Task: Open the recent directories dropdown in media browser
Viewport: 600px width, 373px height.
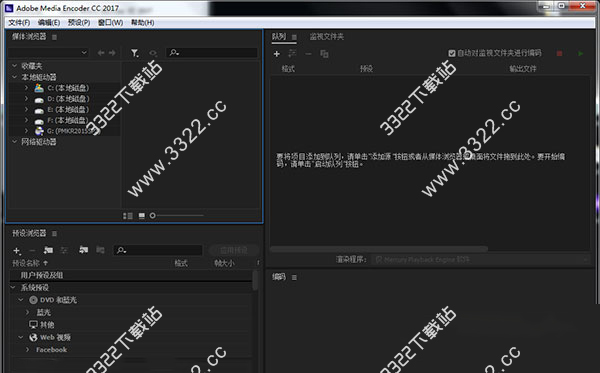Action: coord(49,53)
